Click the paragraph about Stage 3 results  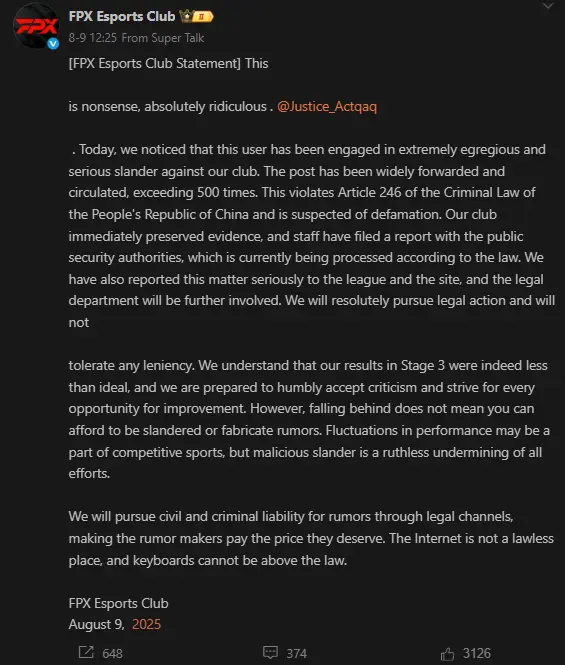pyautogui.click(x=309, y=419)
